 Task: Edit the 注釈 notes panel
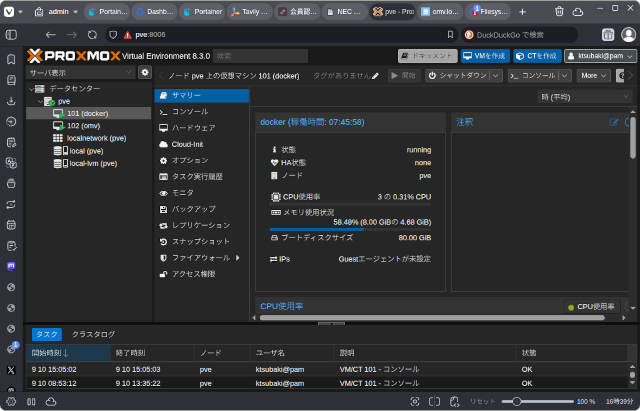tap(613, 122)
